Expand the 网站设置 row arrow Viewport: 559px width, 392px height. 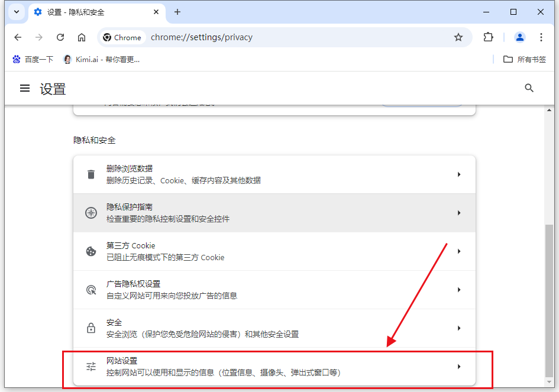pos(459,367)
